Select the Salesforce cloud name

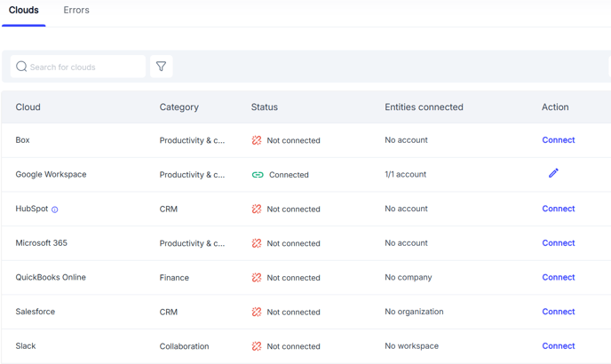36,312
